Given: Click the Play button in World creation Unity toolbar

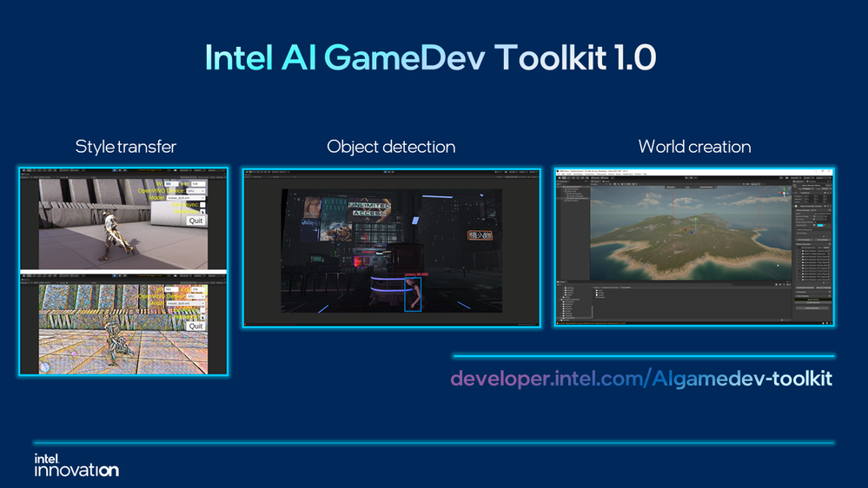Looking at the screenshot, I should coord(686,178).
